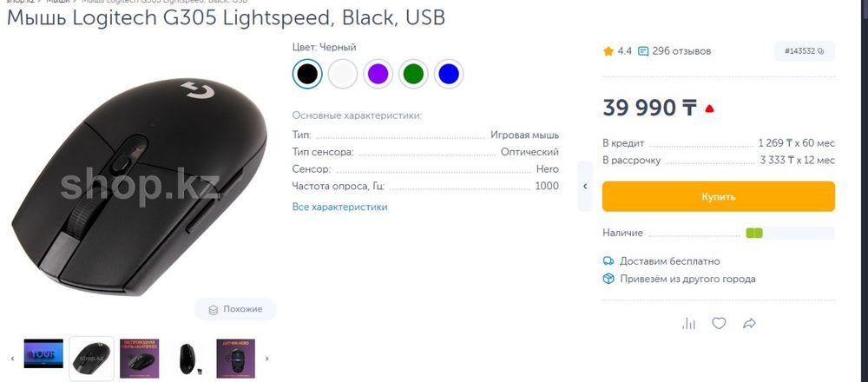The image size is (868, 382).
Task: Copy product code #143532
Action: (x=804, y=51)
